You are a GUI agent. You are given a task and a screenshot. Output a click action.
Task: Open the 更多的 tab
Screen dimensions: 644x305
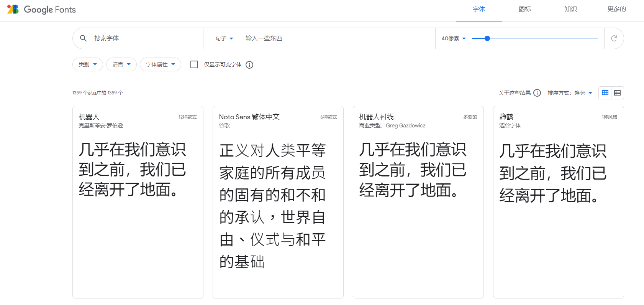(617, 9)
